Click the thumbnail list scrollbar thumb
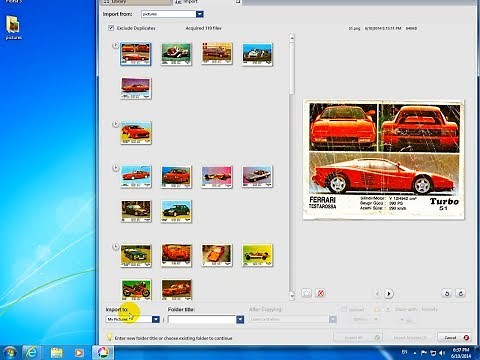Viewport: 480px width, 360px height. [292, 68]
